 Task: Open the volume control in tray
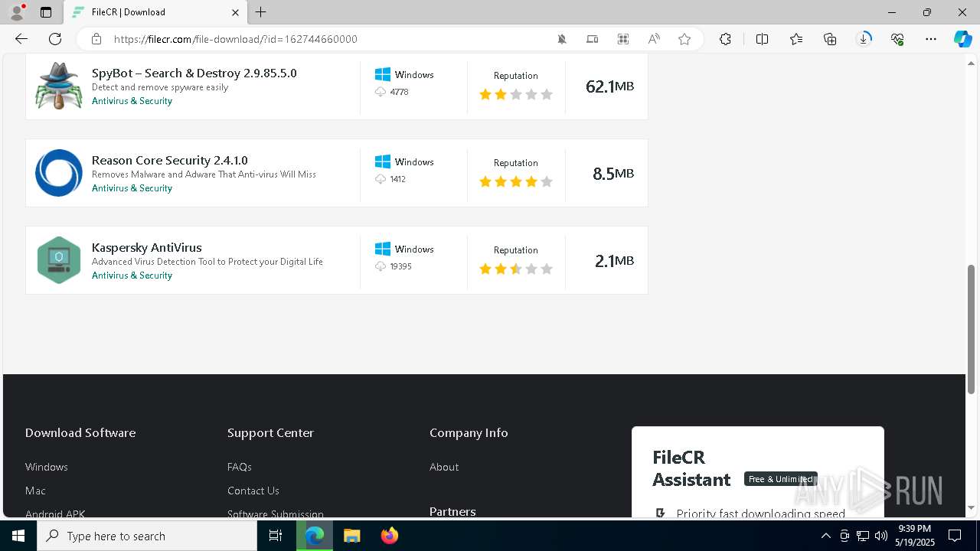(x=881, y=536)
